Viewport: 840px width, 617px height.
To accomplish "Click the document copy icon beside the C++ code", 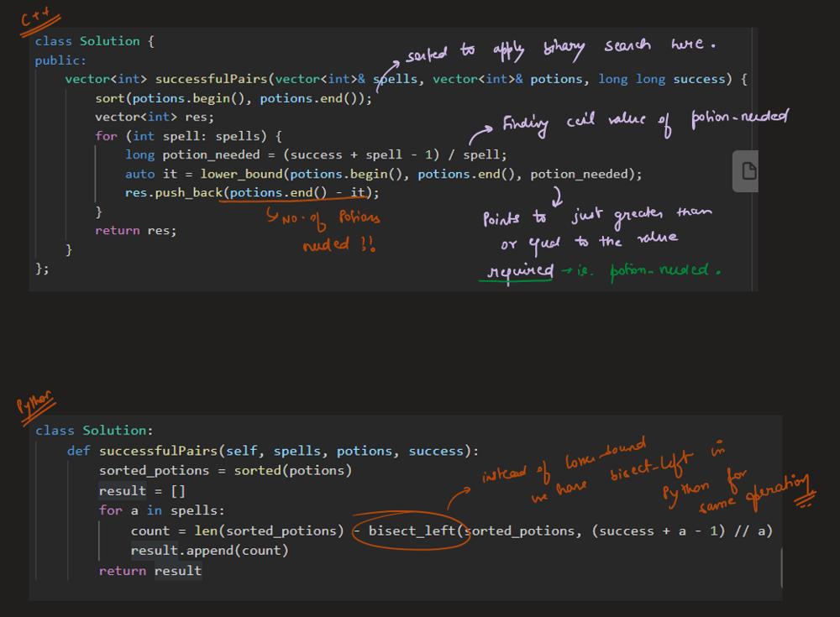I will tap(748, 172).
